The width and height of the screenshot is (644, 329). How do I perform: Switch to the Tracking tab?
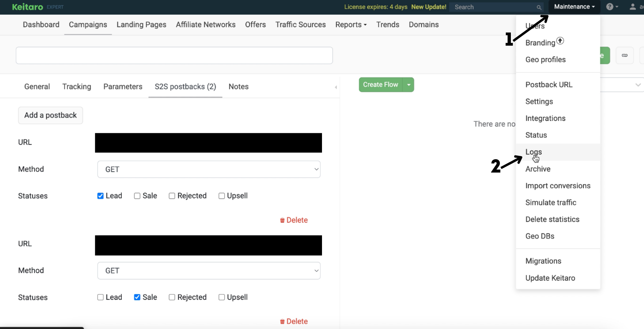(x=76, y=87)
